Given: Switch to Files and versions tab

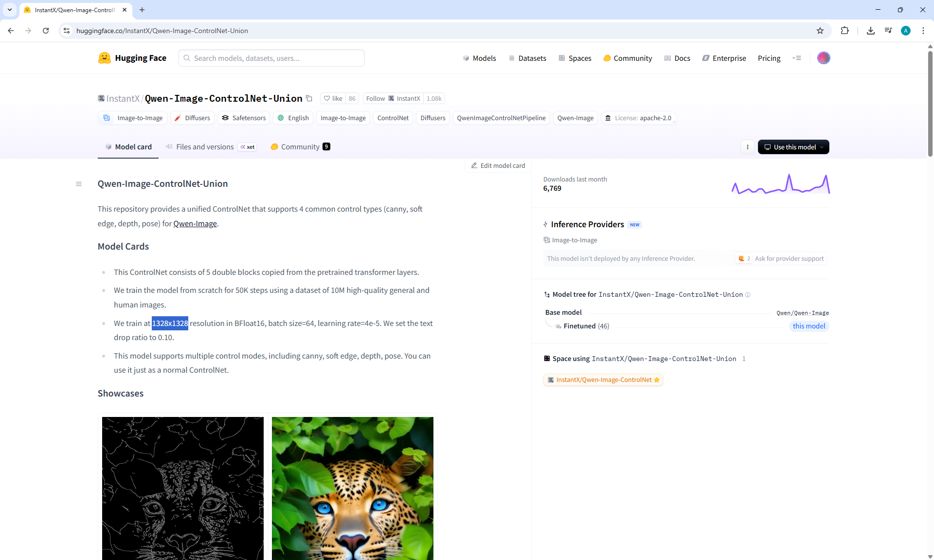Looking at the screenshot, I should [205, 147].
